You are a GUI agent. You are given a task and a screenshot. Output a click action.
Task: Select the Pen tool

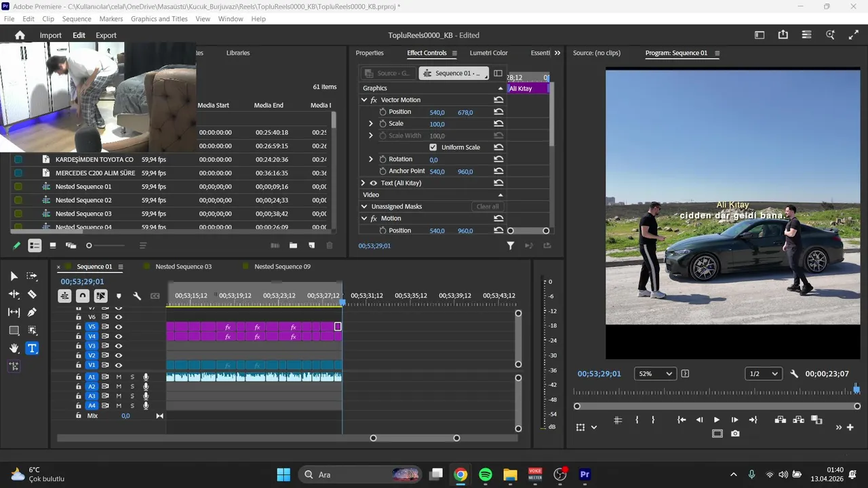[32, 312]
